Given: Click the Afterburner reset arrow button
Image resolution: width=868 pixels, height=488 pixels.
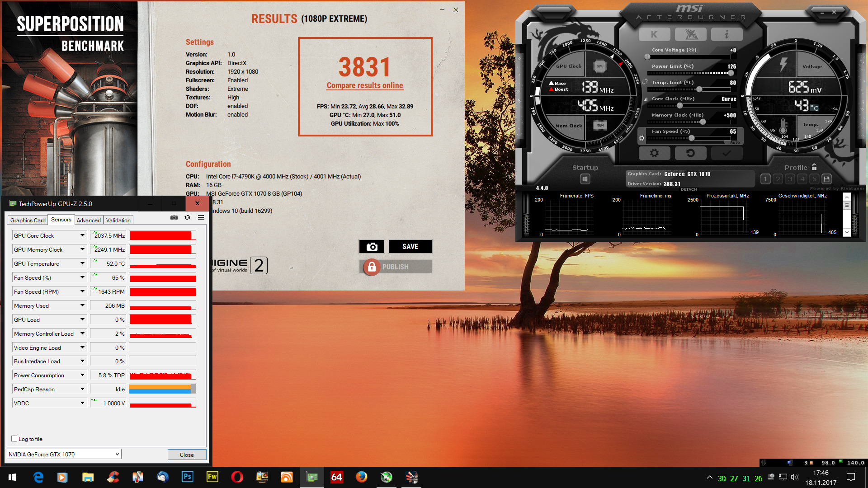Looking at the screenshot, I should tap(690, 154).
